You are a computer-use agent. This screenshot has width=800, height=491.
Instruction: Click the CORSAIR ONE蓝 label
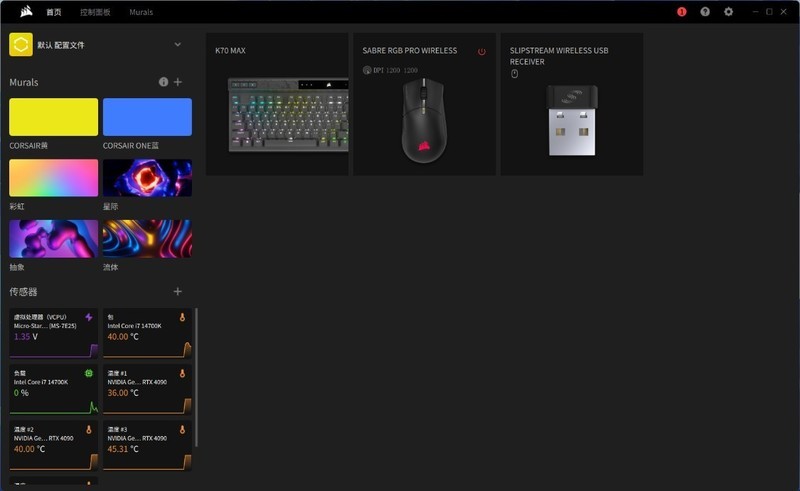click(131, 145)
